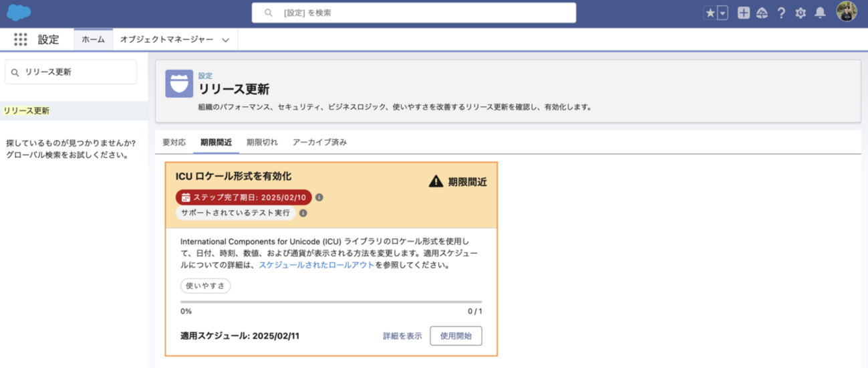Open the user profile avatar

[x=846, y=12]
